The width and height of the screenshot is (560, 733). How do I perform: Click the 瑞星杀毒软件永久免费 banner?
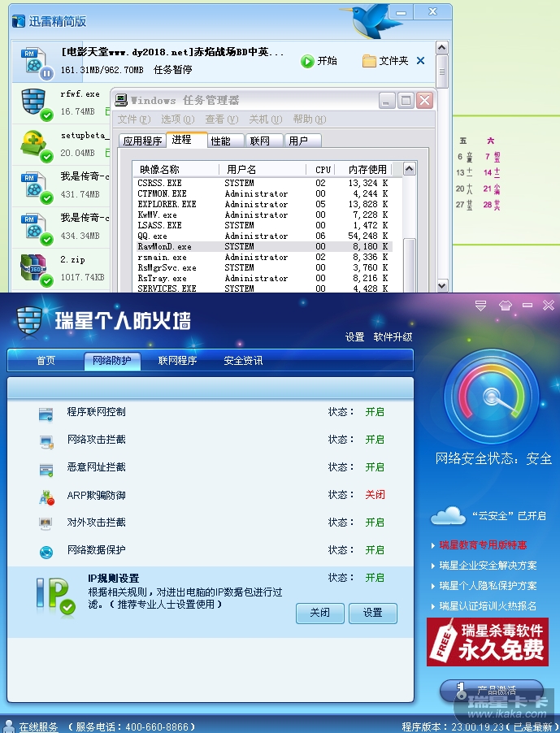point(488,642)
